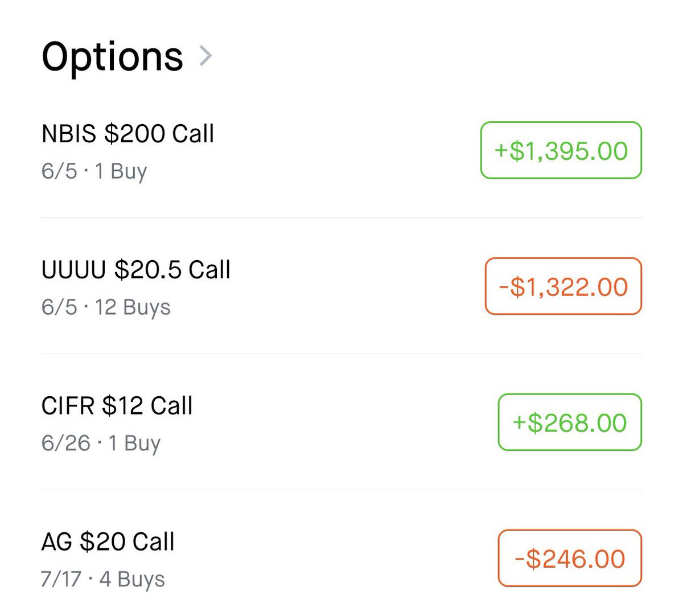Image resolution: width=683 pixels, height=616 pixels.
Task: Toggle the +$1,395.00 NBIS return badge
Action: [561, 150]
